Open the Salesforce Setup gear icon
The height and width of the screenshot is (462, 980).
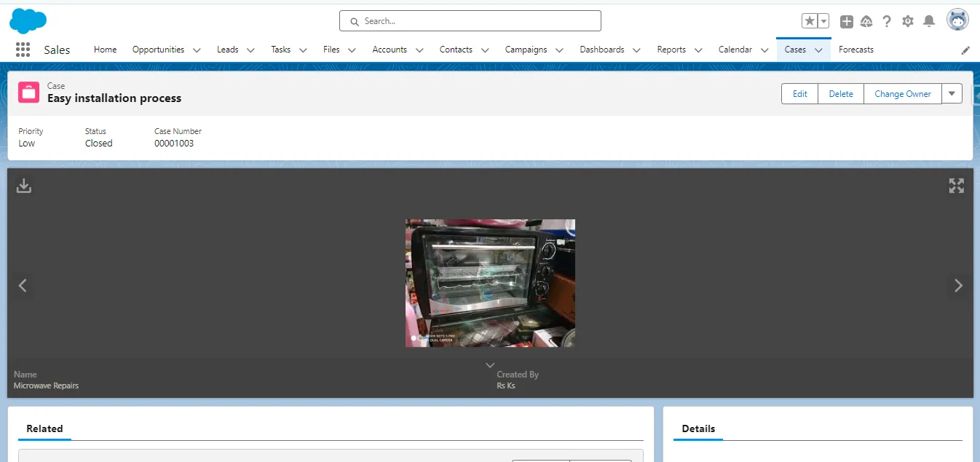[908, 21]
